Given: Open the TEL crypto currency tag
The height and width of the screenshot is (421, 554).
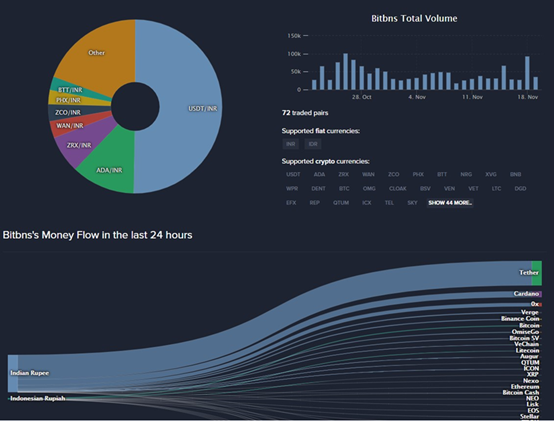Looking at the screenshot, I should tap(389, 203).
